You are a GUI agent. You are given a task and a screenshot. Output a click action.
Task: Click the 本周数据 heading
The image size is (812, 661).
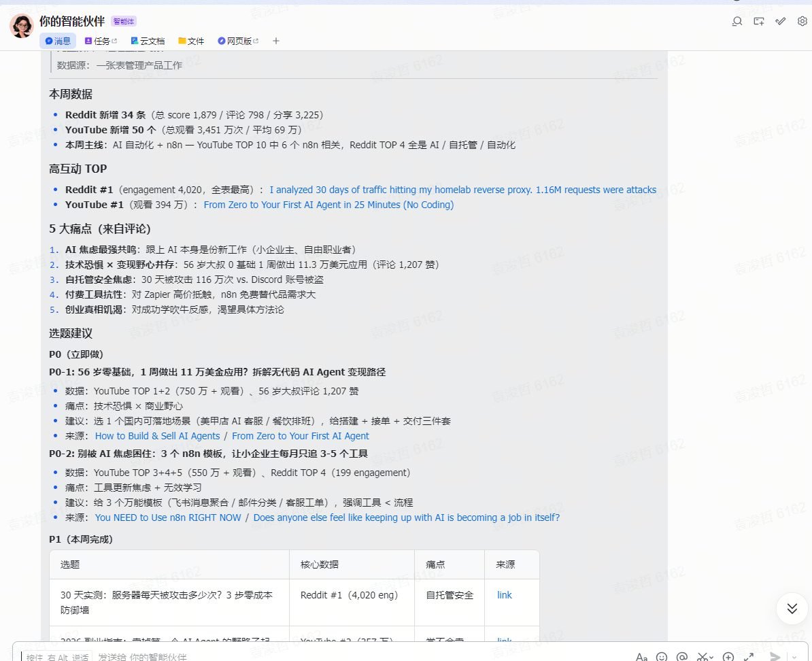click(x=71, y=95)
